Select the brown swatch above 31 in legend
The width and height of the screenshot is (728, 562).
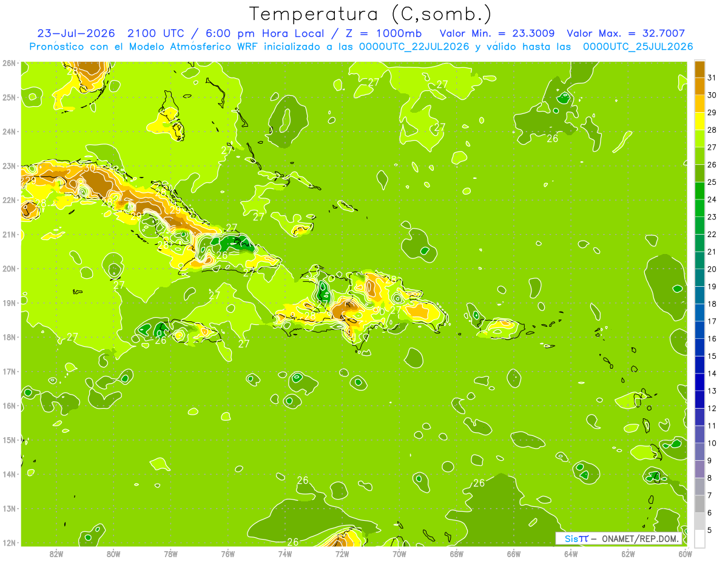point(699,69)
